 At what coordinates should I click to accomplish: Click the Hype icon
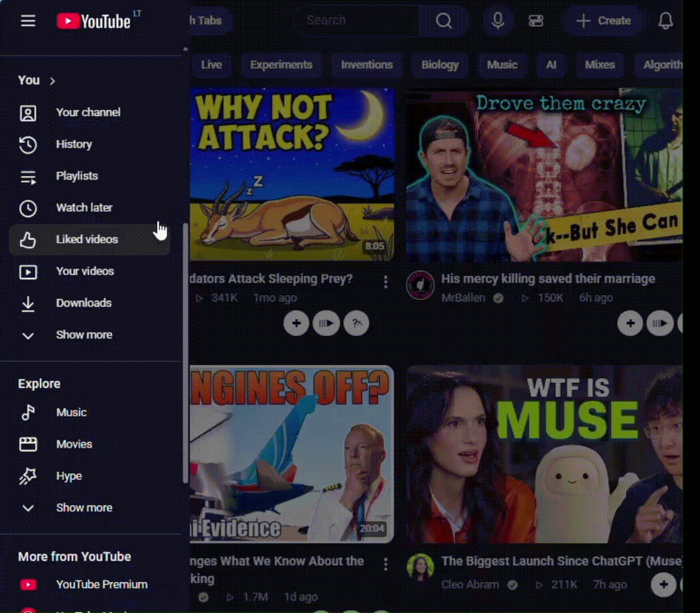pos(28,476)
